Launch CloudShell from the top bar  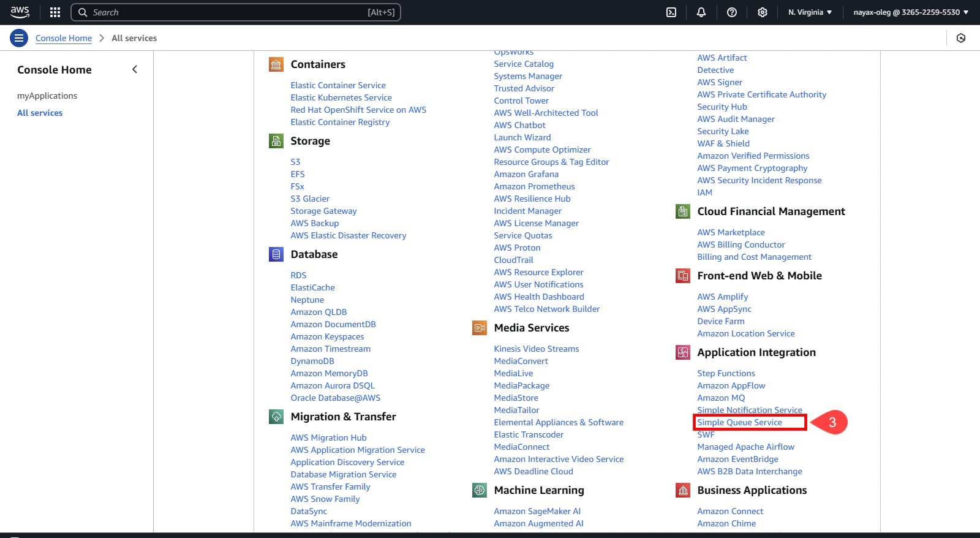[x=671, y=12]
